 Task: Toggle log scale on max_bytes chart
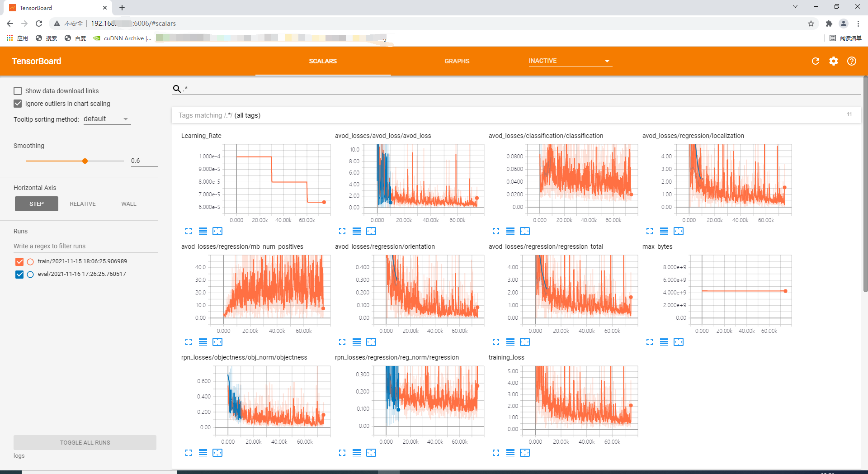tap(664, 342)
